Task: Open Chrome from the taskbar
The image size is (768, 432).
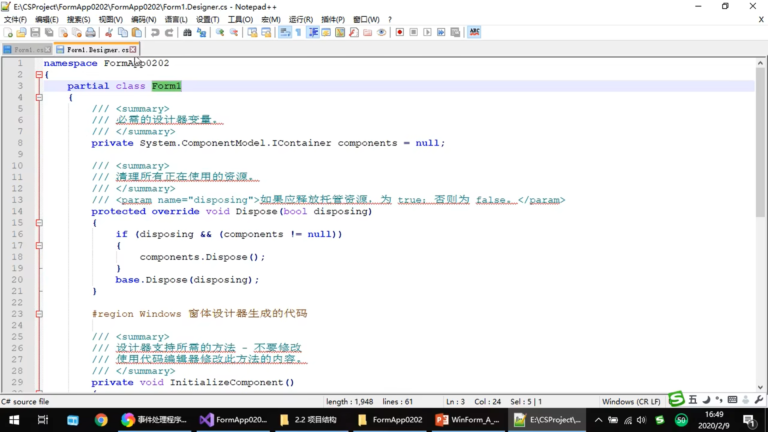Action: (101, 420)
